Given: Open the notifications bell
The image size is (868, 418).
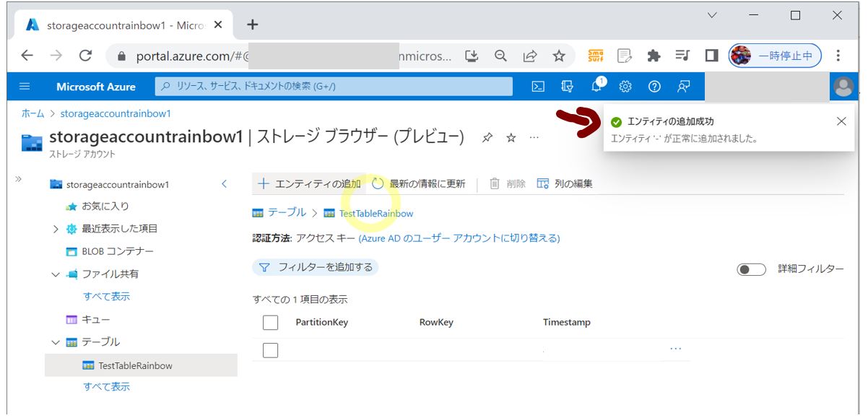Looking at the screenshot, I should 596,87.
